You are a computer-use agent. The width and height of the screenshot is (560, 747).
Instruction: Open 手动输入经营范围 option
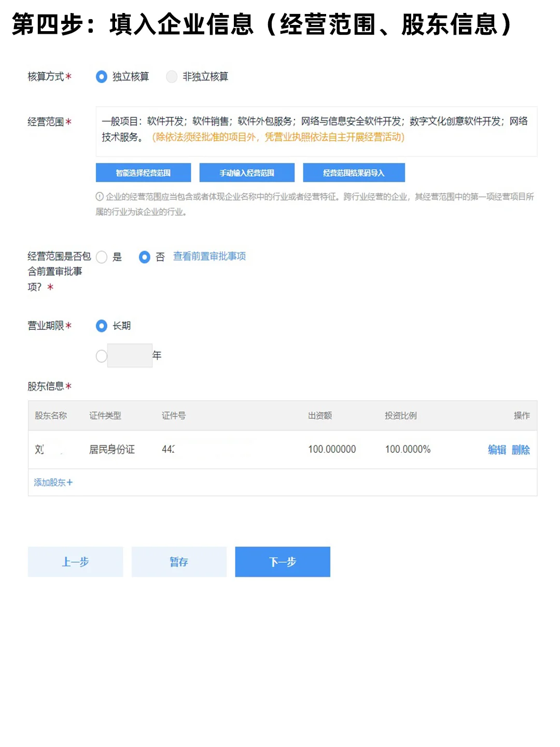pos(247,173)
